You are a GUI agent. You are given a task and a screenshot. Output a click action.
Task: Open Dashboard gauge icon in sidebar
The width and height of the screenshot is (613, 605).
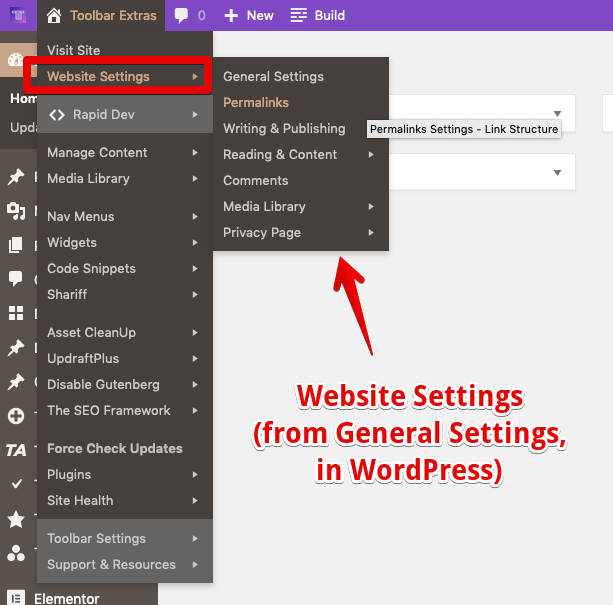(x=16, y=60)
